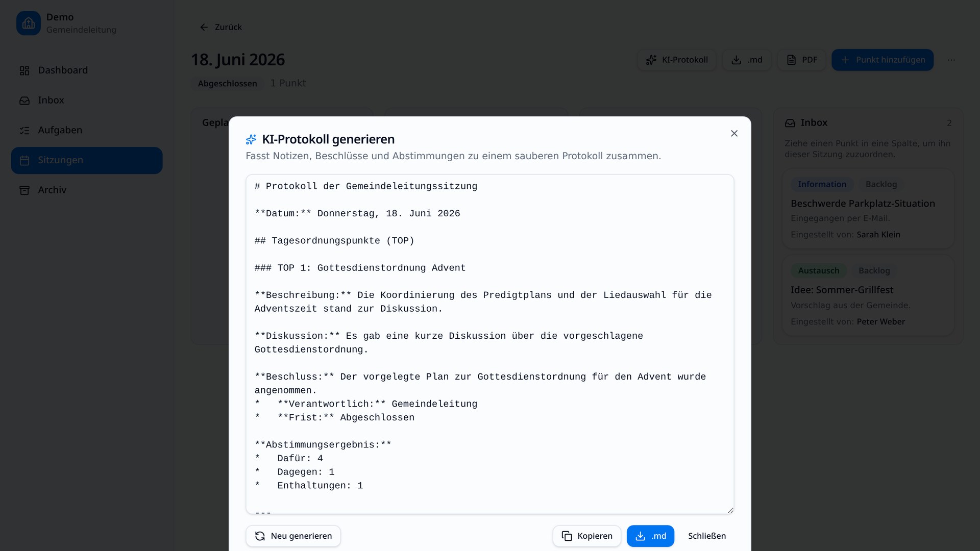Click Schließen to dismiss the dialog

pos(707,536)
